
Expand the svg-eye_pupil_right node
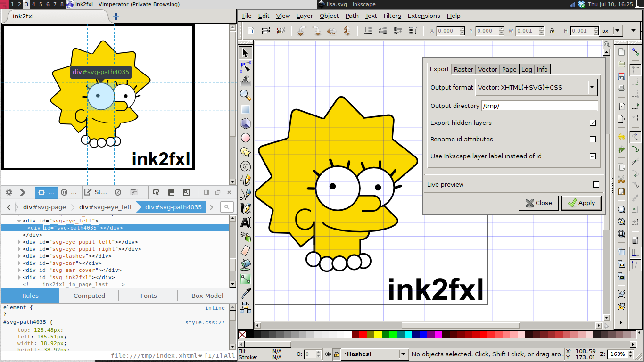tap(19, 249)
